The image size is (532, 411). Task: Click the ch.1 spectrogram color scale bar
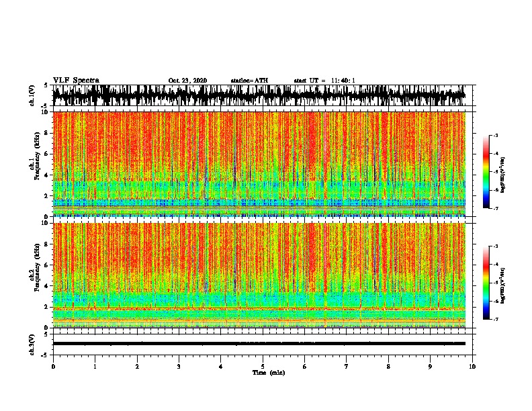tap(486, 172)
